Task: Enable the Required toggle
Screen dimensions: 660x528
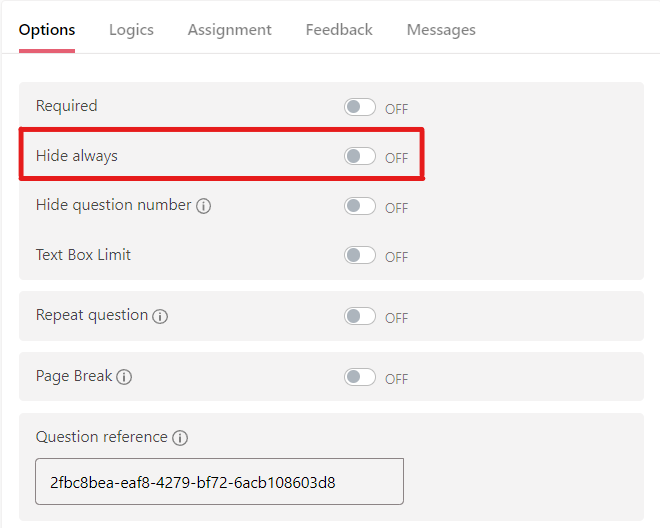Action: click(360, 107)
